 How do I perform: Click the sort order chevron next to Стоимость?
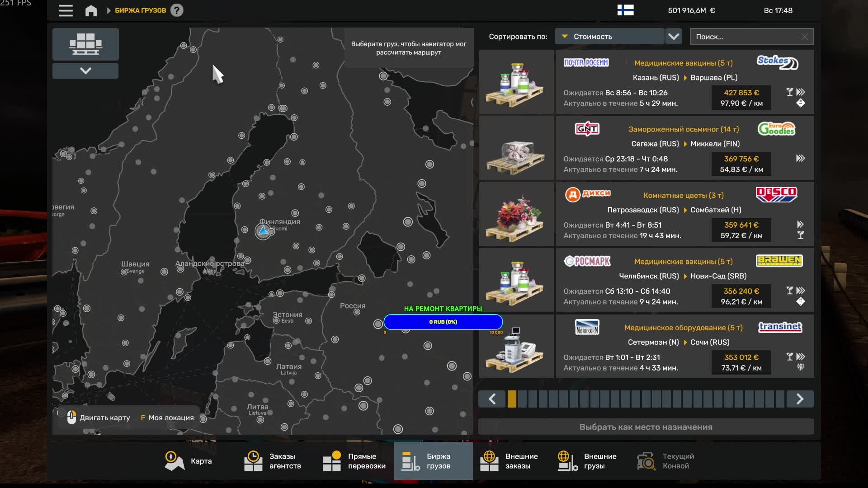(x=673, y=36)
